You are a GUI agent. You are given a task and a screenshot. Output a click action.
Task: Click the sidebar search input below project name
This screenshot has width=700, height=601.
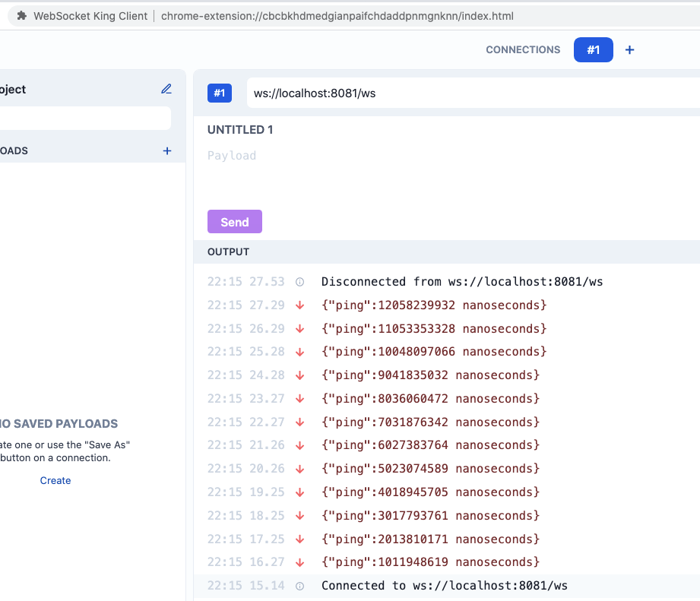tap(85, 119)
